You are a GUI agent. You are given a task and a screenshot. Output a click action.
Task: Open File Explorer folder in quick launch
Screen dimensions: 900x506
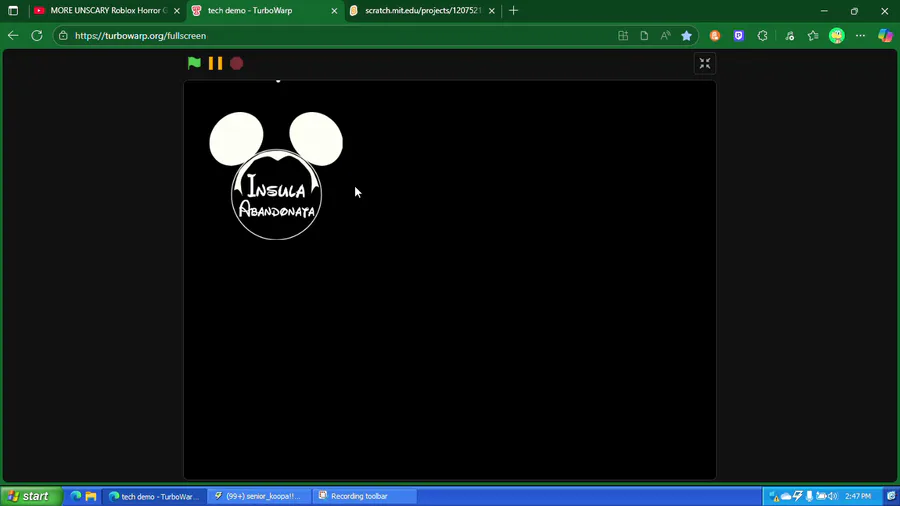(x=91, y=496)
